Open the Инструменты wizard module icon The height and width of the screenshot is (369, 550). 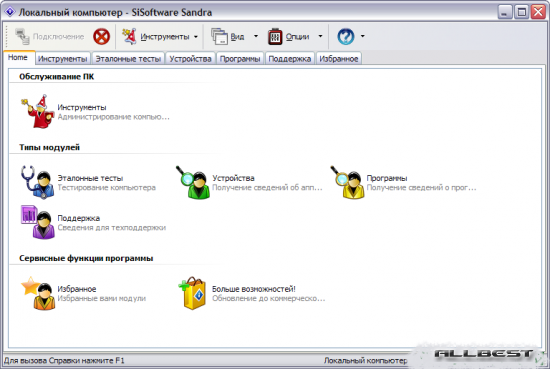38,111
